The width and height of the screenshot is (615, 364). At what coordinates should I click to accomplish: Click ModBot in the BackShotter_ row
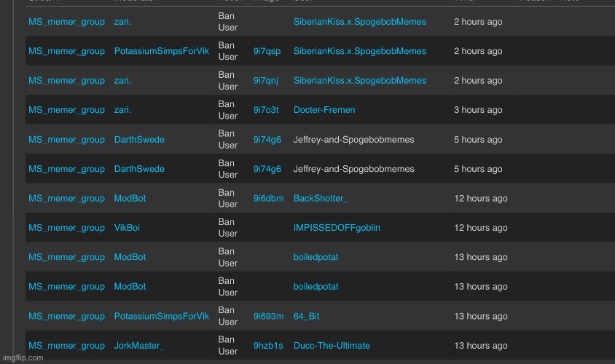(x=130, y=198)
